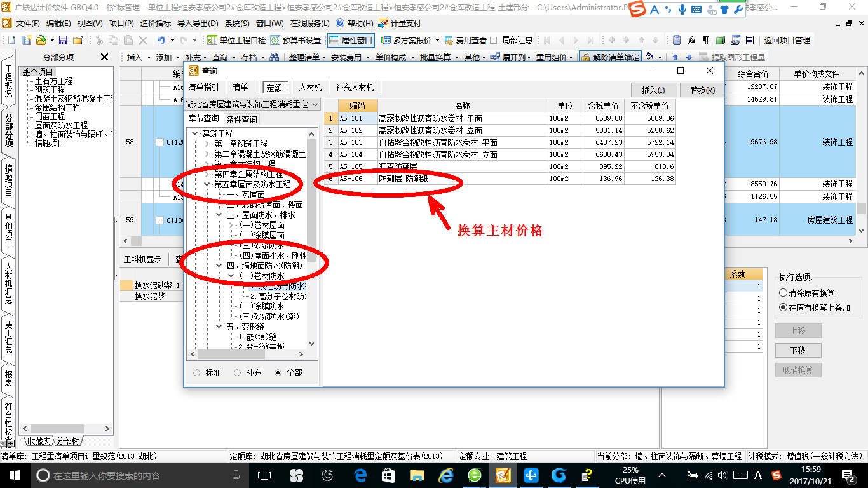Screen dimensions: 868x488
Task: Click the green 3D cube icon
Action: 720,40
